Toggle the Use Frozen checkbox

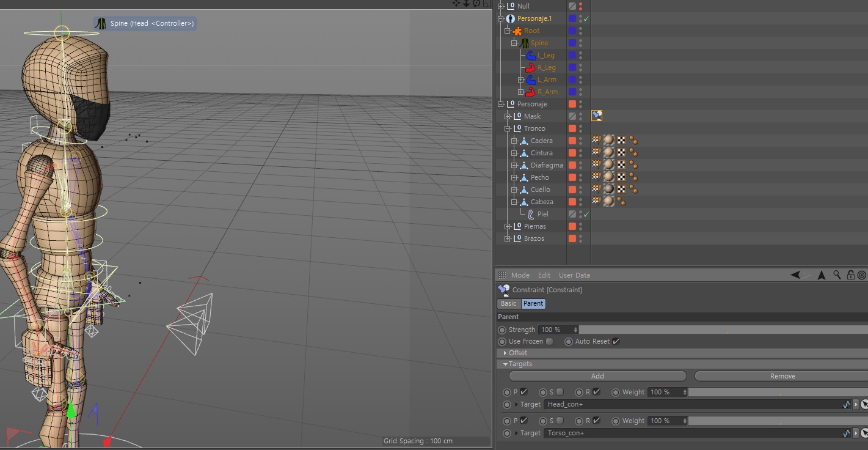(550, 341)
